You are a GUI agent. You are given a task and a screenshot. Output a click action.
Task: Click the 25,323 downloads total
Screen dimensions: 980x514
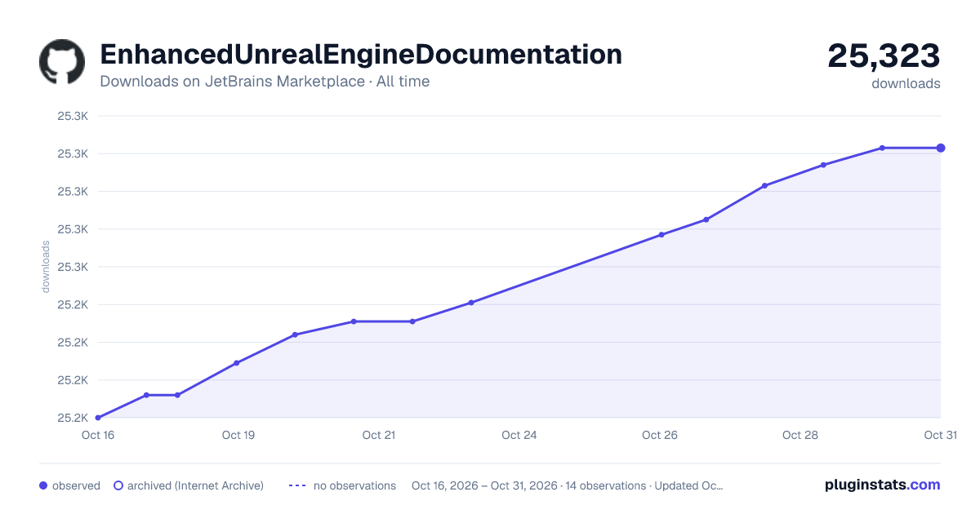pos(884,56)
